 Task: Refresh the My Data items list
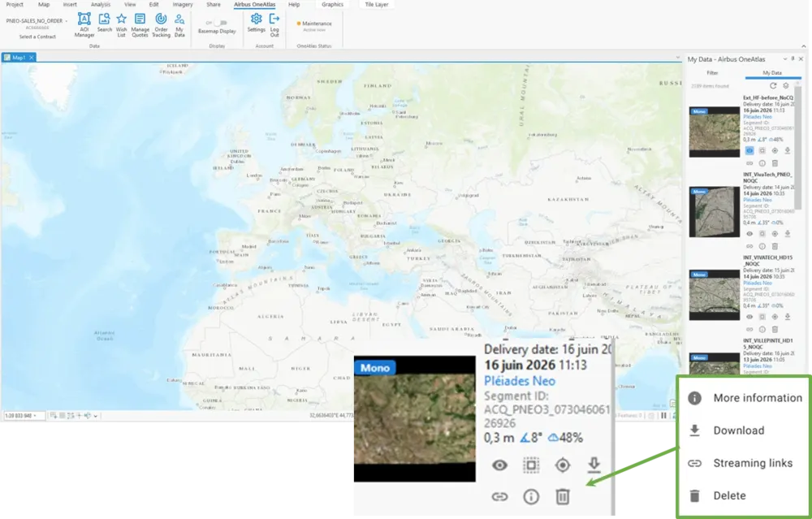773,86
